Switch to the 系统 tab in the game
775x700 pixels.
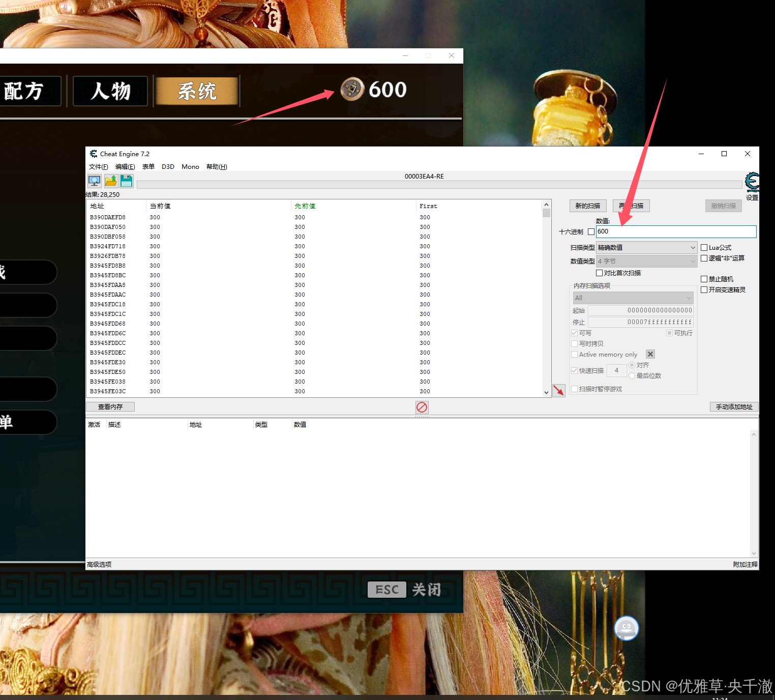pyautogui.click(x=197, y=92)
